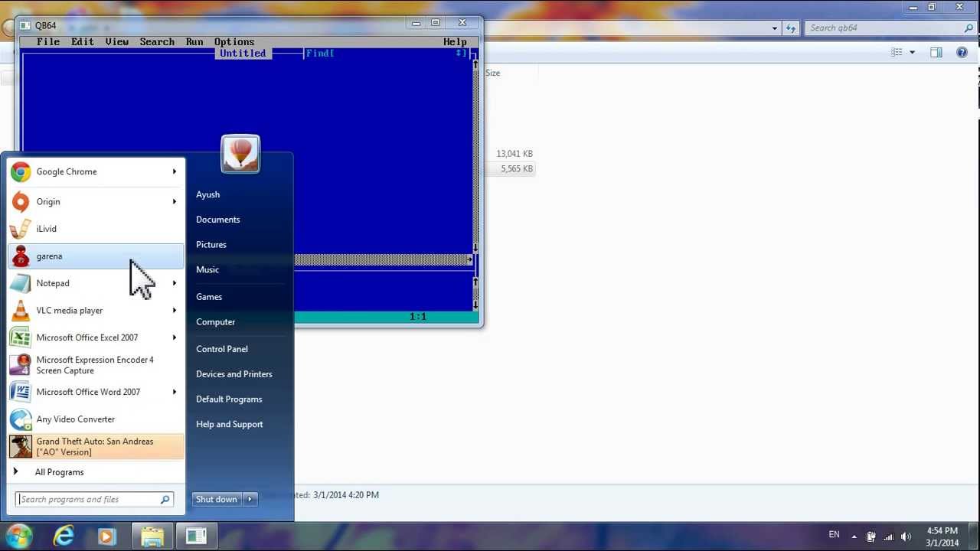Show hidden tray icons arrow

click(x=854, y=536)
